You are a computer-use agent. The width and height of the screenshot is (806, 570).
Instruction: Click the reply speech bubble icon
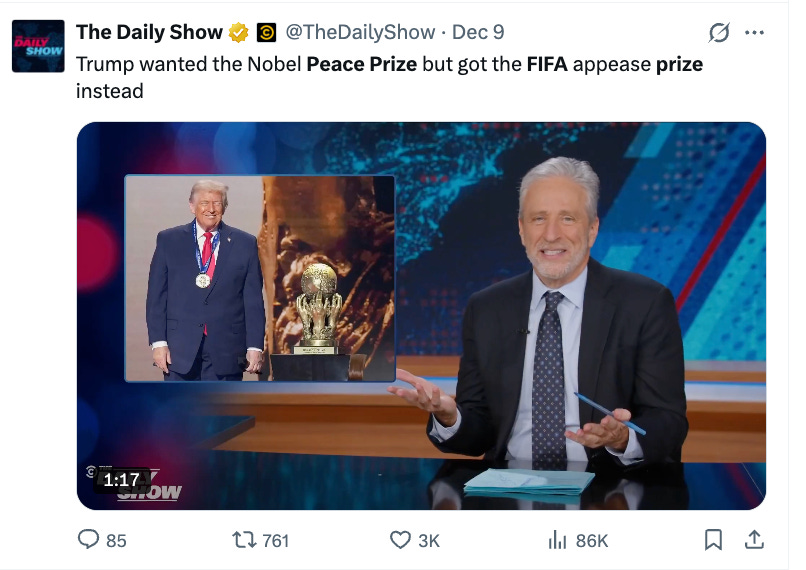coord(88,540)
